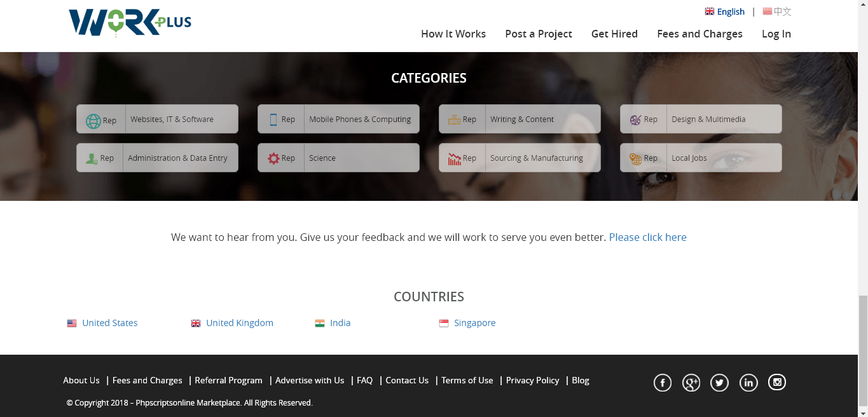Open the Design & Multimedia category
The height and width of the screenshot is (417, 868).
coord(701,119)
